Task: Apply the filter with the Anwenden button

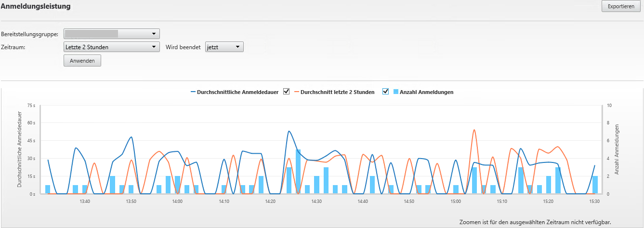Action: click(x=82, y=61)
